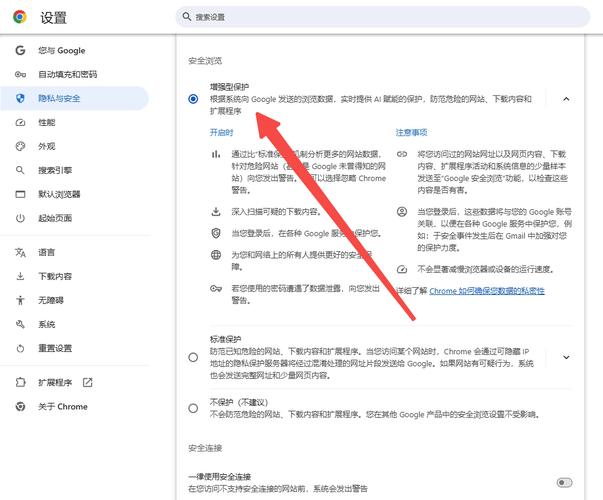Click the puzzle icon for 扩展程序
The image size is (603, 500).
tap(20, 382)
